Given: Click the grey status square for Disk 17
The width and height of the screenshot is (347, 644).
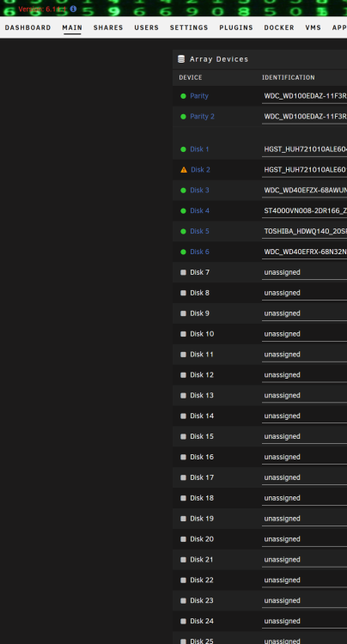Looking at the screenshot, I should pyautogui.click(x=183, y=477).
